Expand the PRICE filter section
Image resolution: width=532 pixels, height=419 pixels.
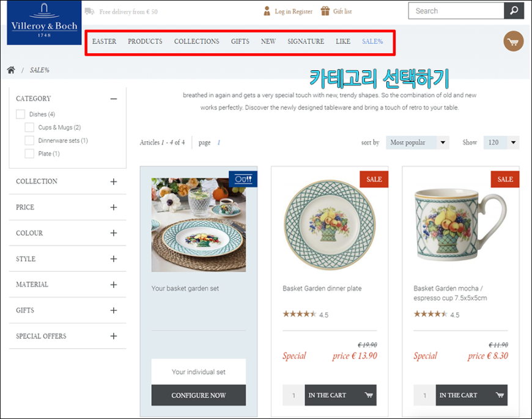(x=114, y=208)
